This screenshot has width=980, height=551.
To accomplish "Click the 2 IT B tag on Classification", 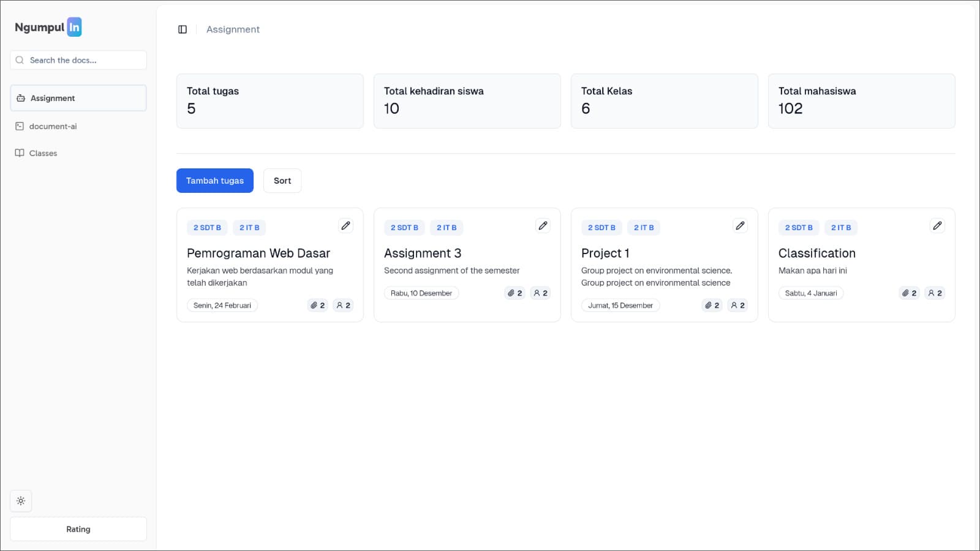I will (x=840, y=228).
